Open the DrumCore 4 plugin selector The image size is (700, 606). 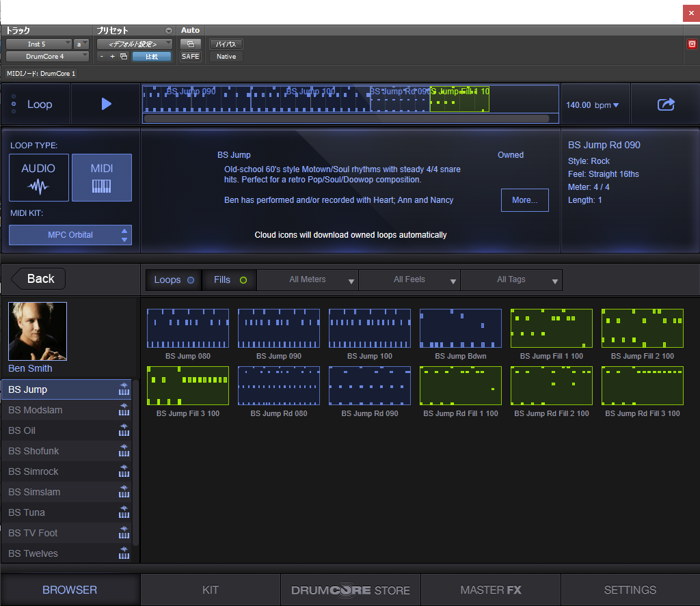click(47, 57)
